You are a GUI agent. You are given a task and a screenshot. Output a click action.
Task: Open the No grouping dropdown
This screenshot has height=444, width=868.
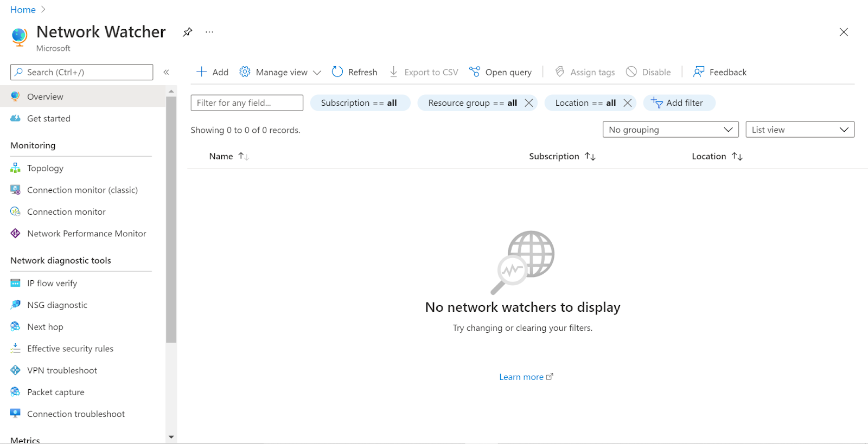[670, 130]
